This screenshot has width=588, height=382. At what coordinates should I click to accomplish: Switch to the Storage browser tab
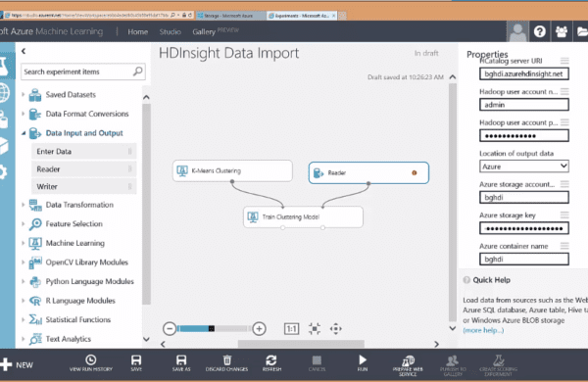pos(230,16)
